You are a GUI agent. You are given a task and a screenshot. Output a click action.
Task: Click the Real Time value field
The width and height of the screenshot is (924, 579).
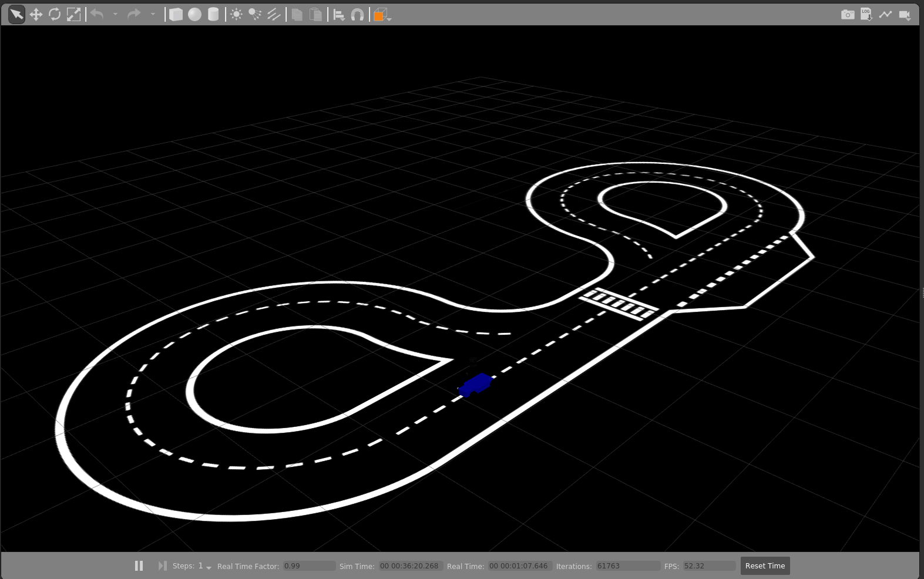[520, 566]
